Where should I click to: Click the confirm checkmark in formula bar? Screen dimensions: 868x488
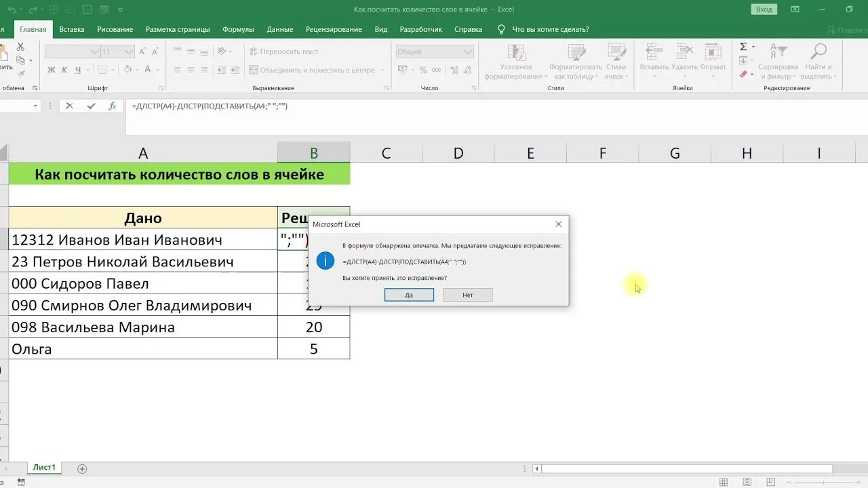tap(91, 106)
